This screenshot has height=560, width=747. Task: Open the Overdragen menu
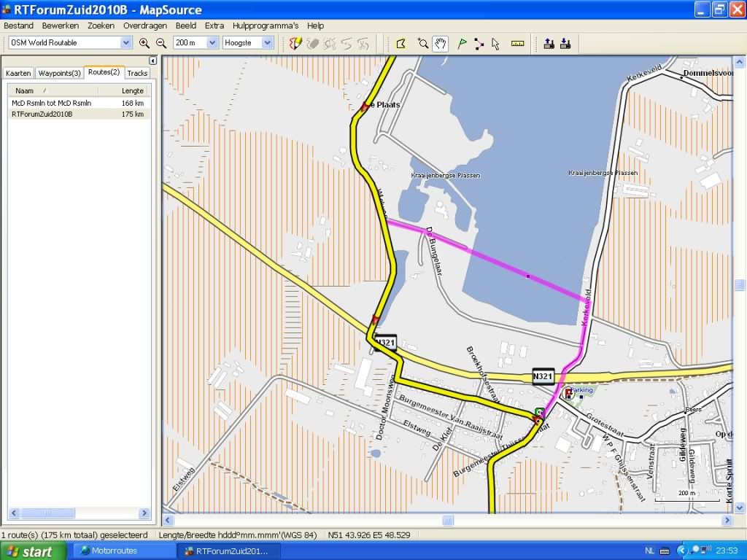(x=145, y=26)
